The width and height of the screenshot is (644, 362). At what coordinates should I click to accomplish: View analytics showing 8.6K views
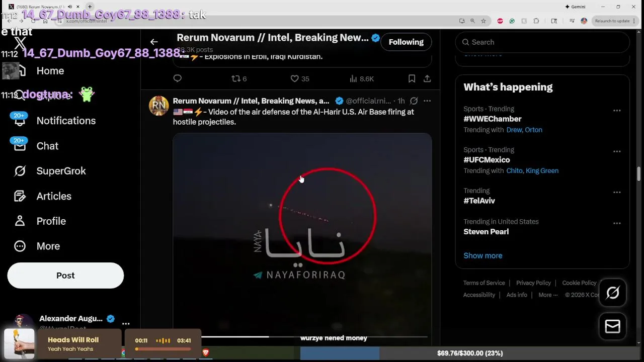(361, 78)
